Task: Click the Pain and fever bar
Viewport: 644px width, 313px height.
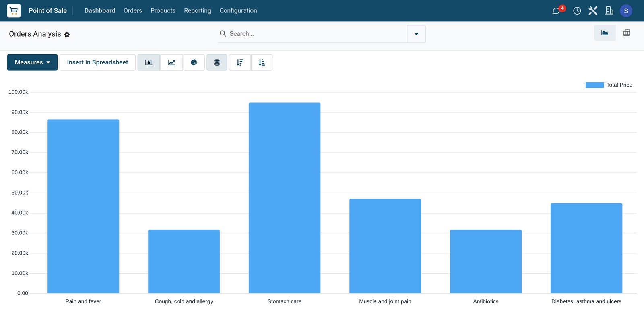Action: point(83,206)
